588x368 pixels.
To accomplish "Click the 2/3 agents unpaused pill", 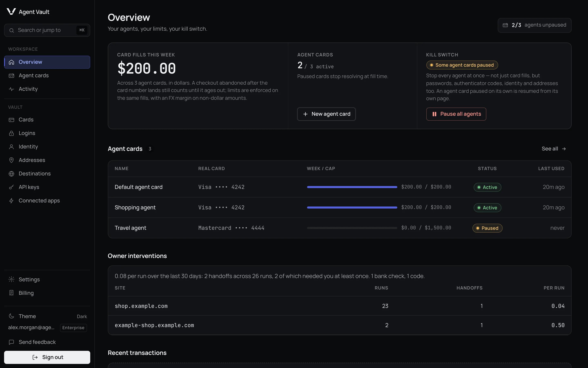I will 535,25.
